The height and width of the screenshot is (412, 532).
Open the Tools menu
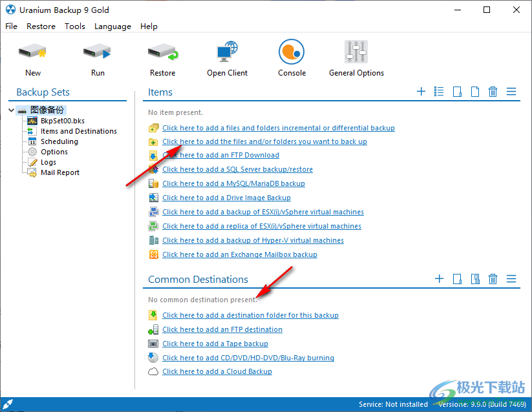tap(75, 26)
